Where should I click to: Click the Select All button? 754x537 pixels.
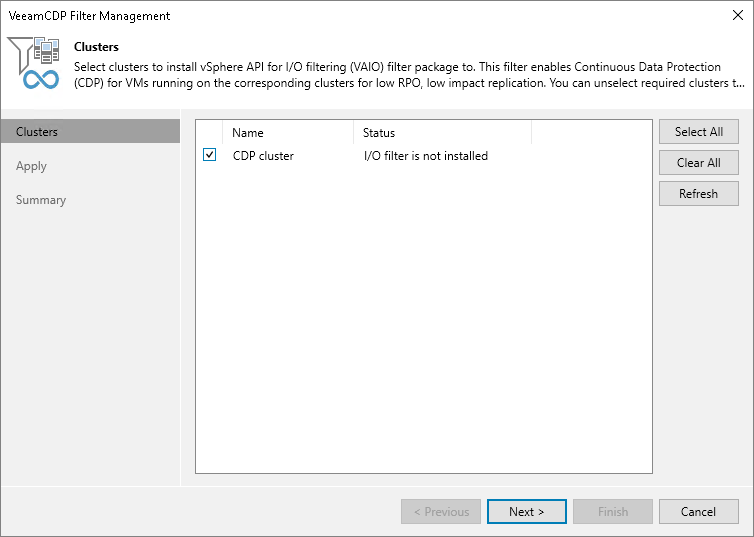tap(699, 132)
